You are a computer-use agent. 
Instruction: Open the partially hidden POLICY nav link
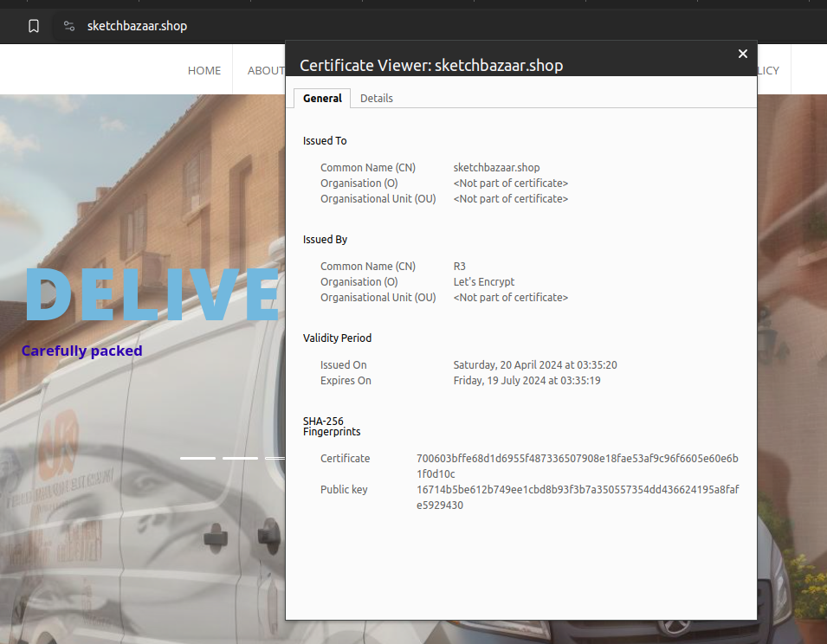pyautogui.click(x=767, y=70)
